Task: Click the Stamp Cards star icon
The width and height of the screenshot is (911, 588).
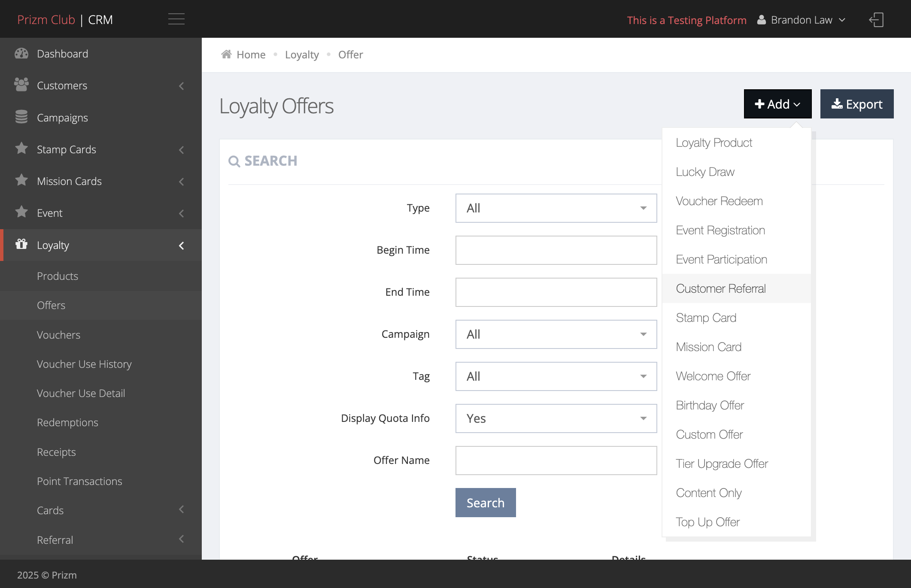Action: pyautogui.click(x=21, y=149)
